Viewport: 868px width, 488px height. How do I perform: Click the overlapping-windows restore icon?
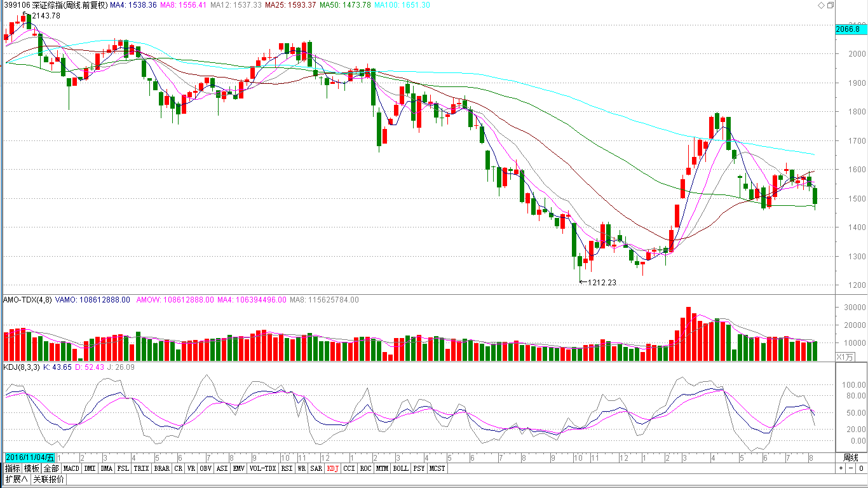coord(831,5)
